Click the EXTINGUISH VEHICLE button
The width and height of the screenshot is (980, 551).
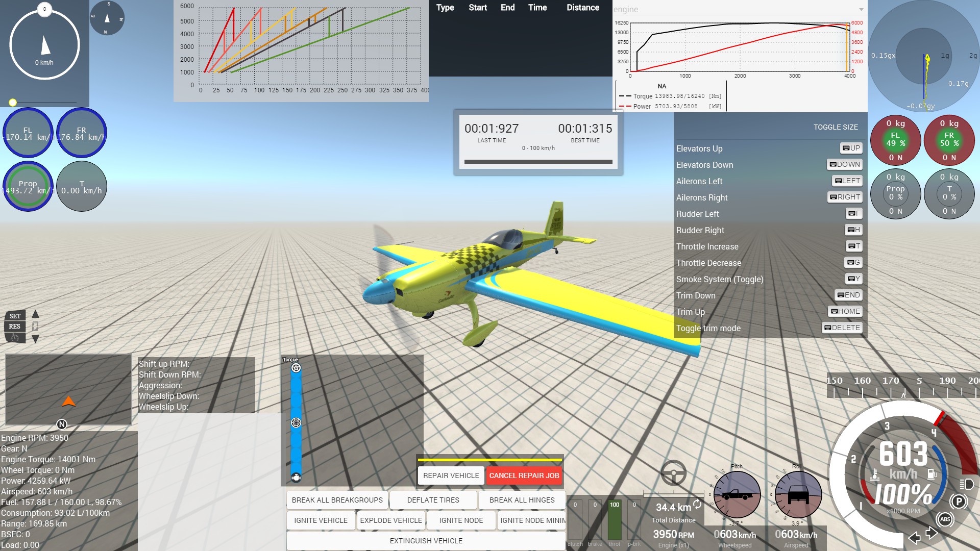coord(426,541)
